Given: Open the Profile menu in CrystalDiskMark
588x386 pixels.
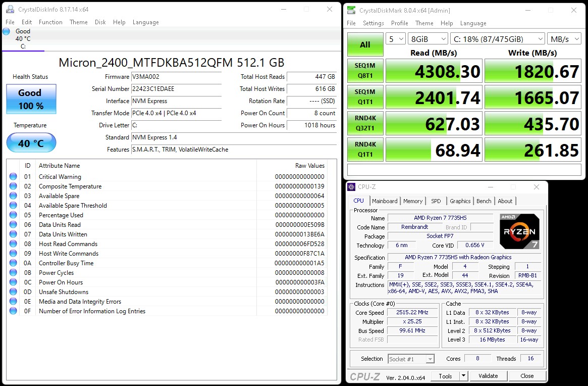Looking at the screenshot, I should point(399,23).
